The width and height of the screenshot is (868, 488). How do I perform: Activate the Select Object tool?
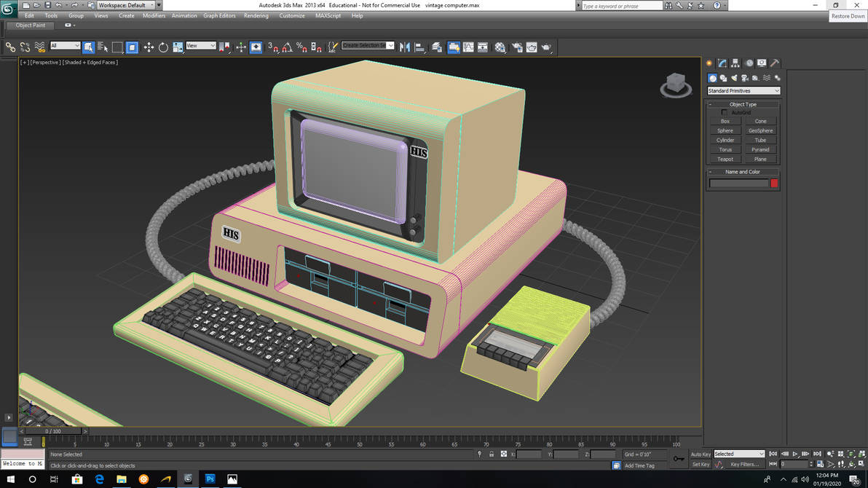88,47
